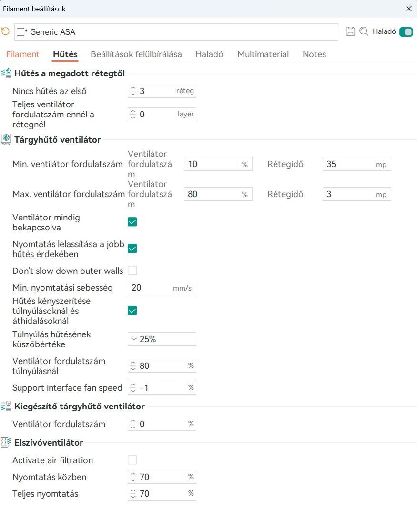Click the Elszívóventilátor section icon
This screenshot has height=532, width=417.
(6, 442)
